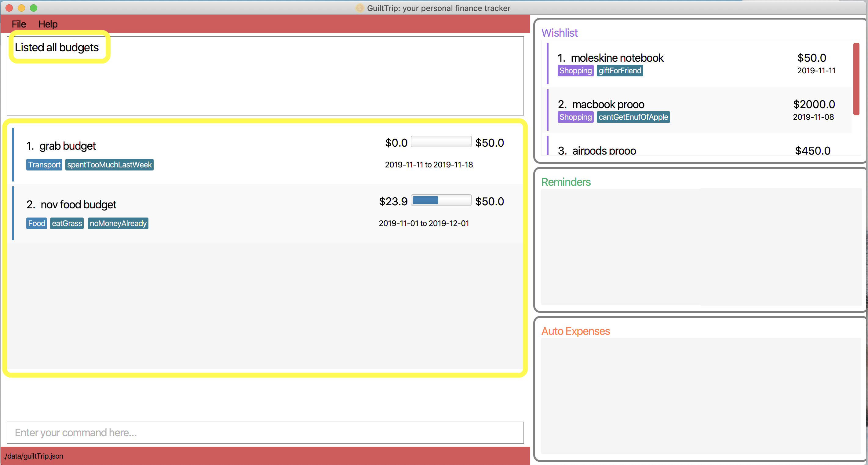Minimize the GuiltTrip window
The image size is (868, 465).
(21, 8)
